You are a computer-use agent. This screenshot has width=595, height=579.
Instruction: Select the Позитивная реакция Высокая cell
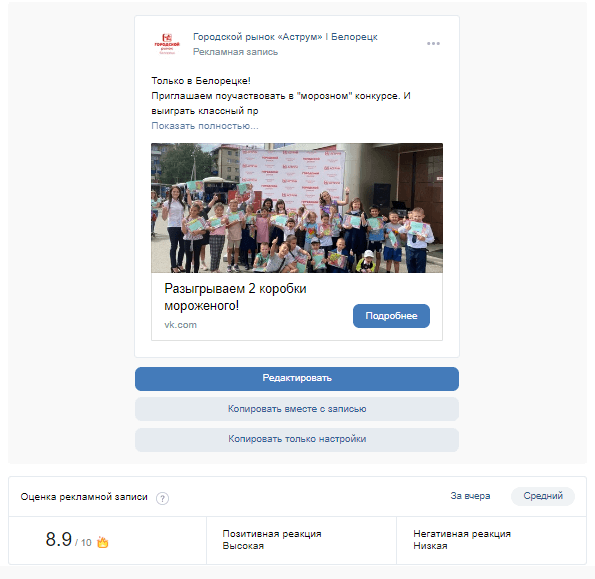301,540
